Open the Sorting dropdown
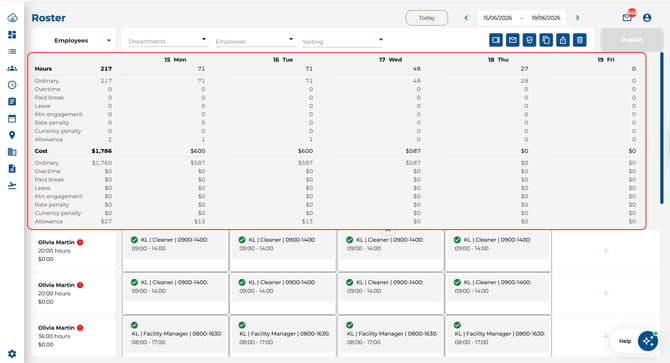This screenshot has height=363, width=670. tap(343, 41)
